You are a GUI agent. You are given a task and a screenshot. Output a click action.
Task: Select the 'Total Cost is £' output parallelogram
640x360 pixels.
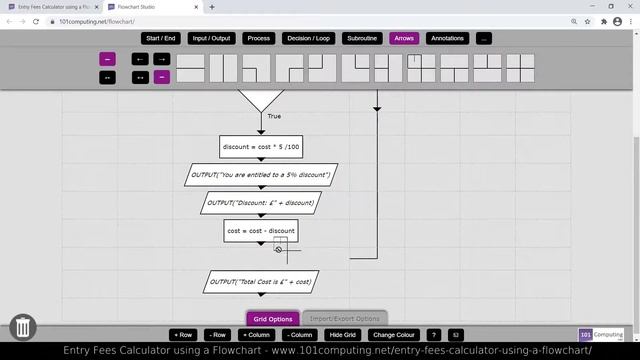[261, 282]
